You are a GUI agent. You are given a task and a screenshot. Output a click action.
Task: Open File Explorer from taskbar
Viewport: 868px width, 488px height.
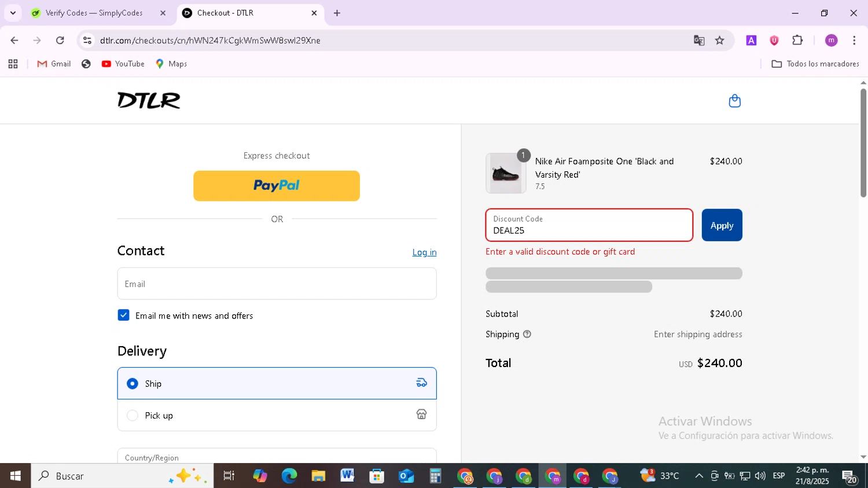[318, 476]
